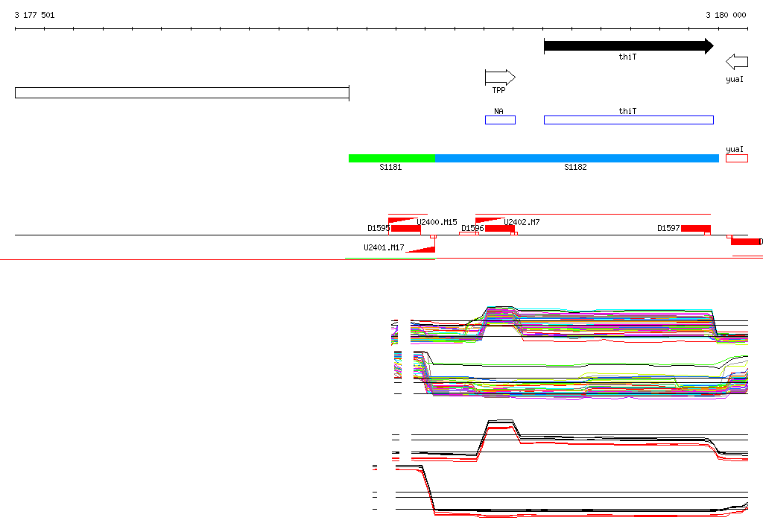
Task: Click the green S1181 segment bar
Action: click(x=391, y=158)
